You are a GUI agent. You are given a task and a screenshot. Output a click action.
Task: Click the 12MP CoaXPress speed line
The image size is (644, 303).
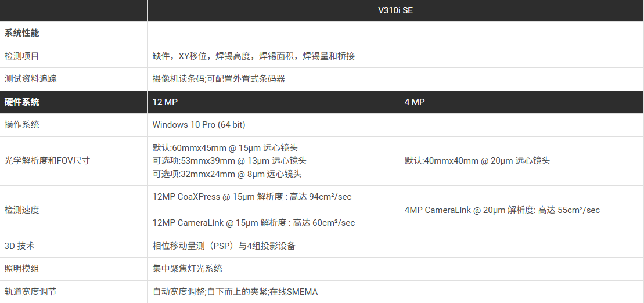[252, 197]
